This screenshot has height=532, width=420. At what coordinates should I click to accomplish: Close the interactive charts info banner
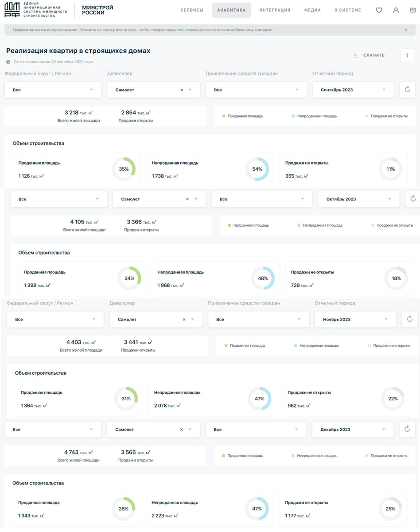(x=406, y=30)
